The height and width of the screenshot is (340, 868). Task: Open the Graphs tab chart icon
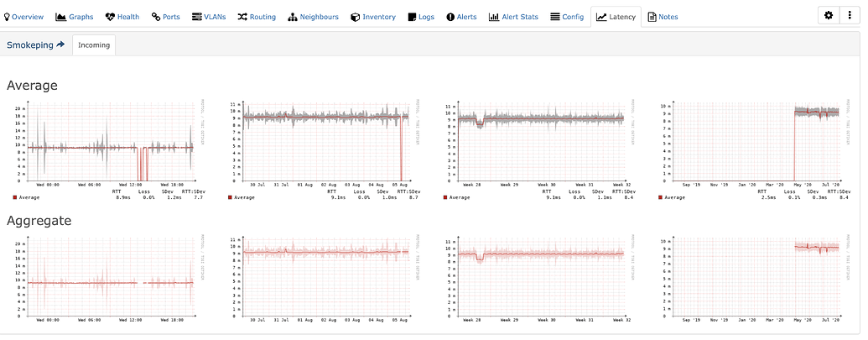pyautogui.click(x=61, y=17)
